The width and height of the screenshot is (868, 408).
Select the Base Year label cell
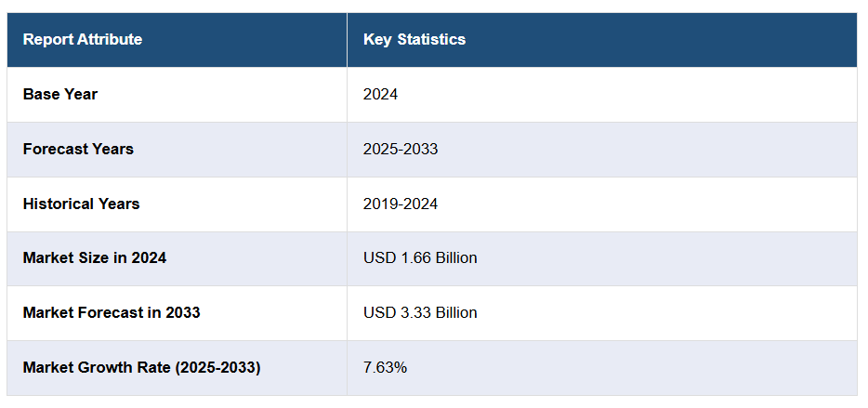[60, 94]
